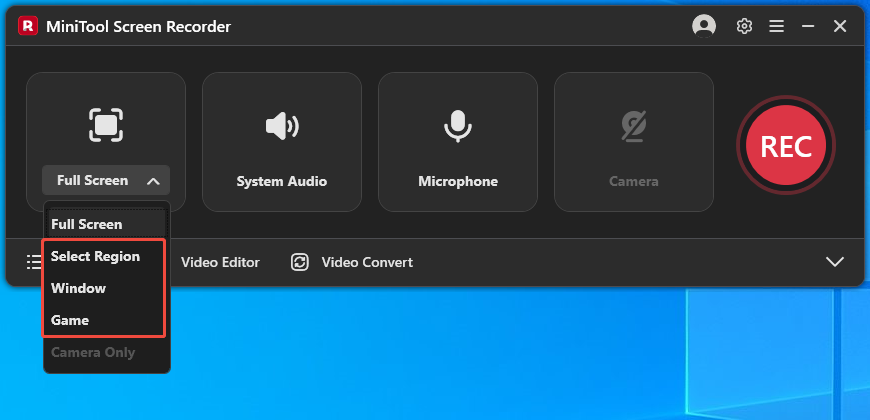This screenshot has width=870, height=420.
Task: Choose Select Region recording mode
Action: (x=95, y=256)
